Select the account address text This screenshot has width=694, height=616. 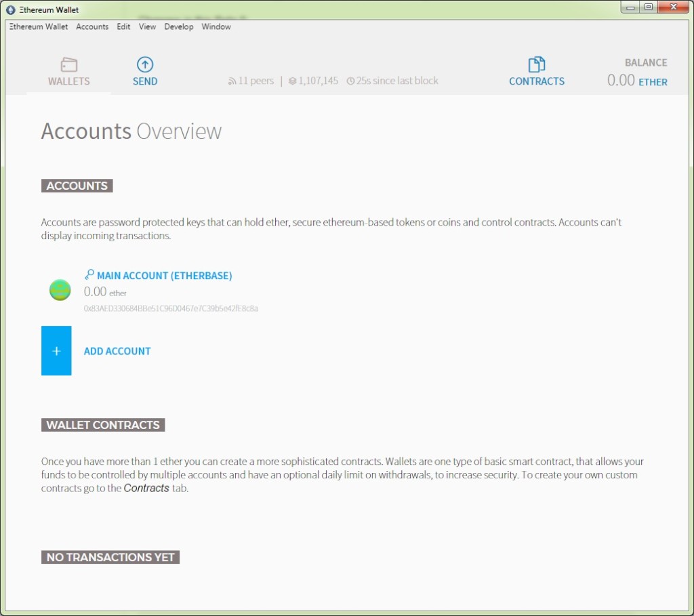pyautogui.click(x=170, y=308)
